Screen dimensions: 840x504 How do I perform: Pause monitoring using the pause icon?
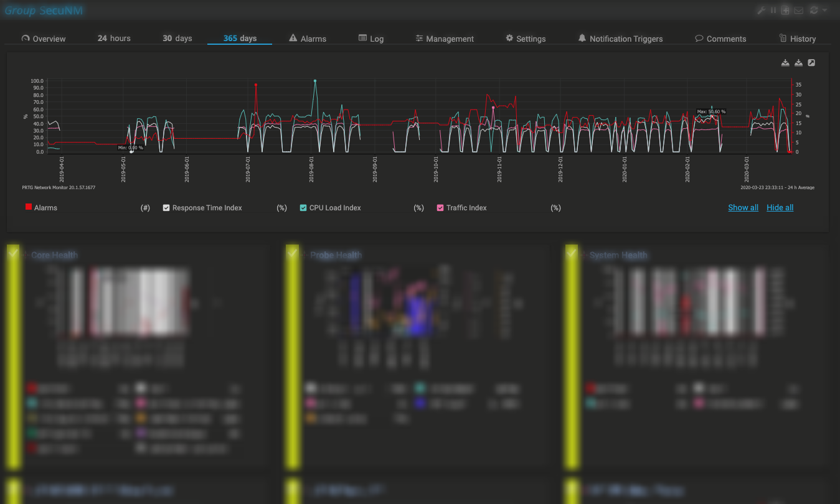coord(773,10)
